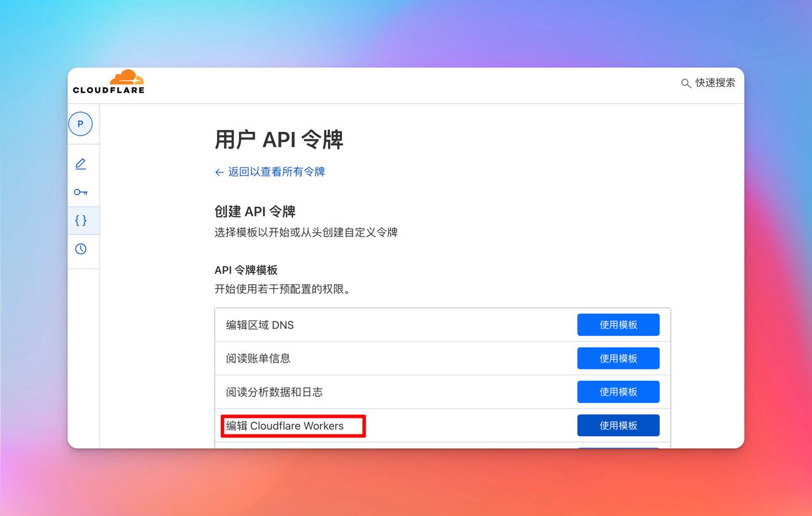
Task: Open the pencil edit icon in sidebar
Action: pos(81,164)
